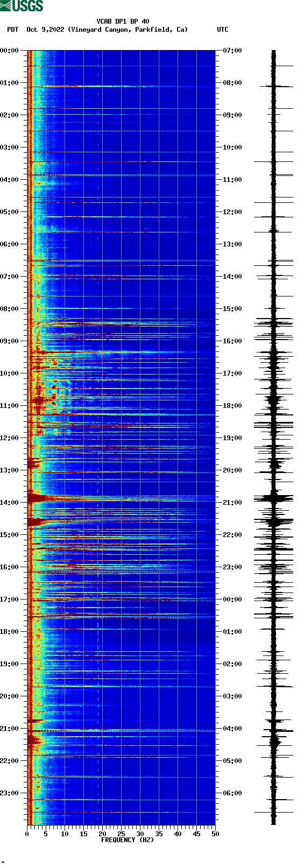The image size is (297, 868).
Task: Click the UTC time label '14:00'
Action: (x=232, y=277)
